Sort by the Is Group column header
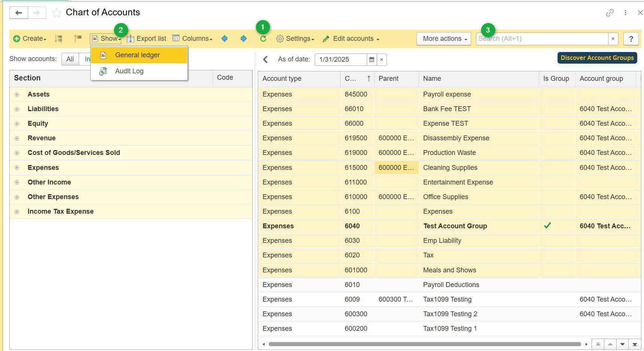 coord(557,79)
